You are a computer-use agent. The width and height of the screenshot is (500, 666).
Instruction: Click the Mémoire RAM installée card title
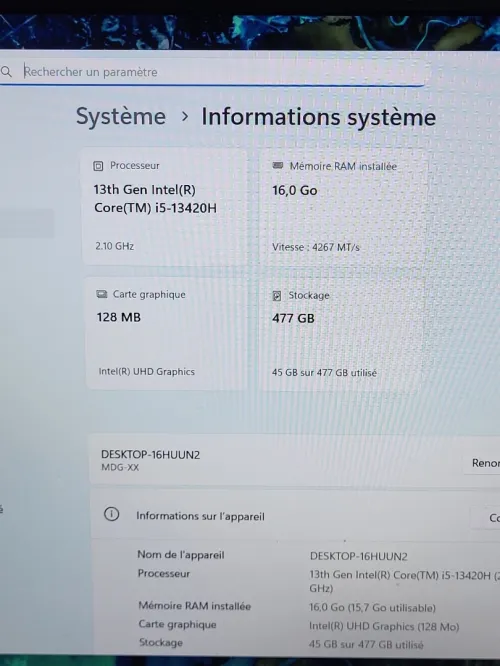(x=343, y=166)
